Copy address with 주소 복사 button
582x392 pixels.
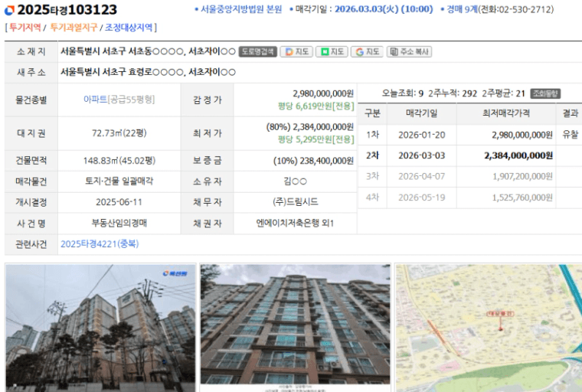[409, 51]
